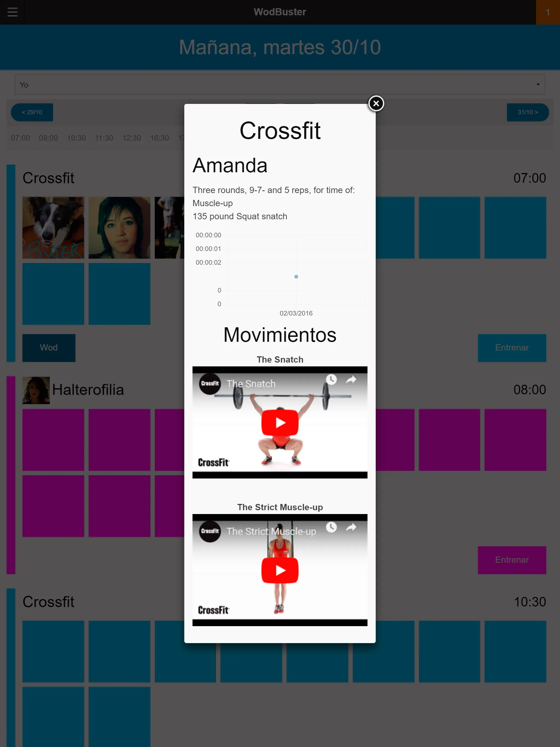Viewport: 560px width, 747px height.
Task: Navigate to previous day 29/10
Action: pos(31,113)
